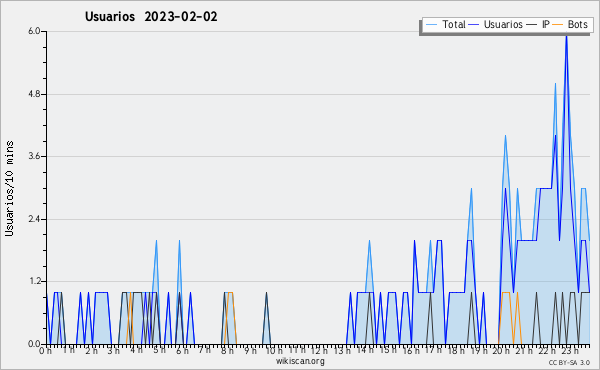This screenshot has width=600, height=370.
Task: Click the '8 h' x-axis label
Action: (x=227, y=351)
